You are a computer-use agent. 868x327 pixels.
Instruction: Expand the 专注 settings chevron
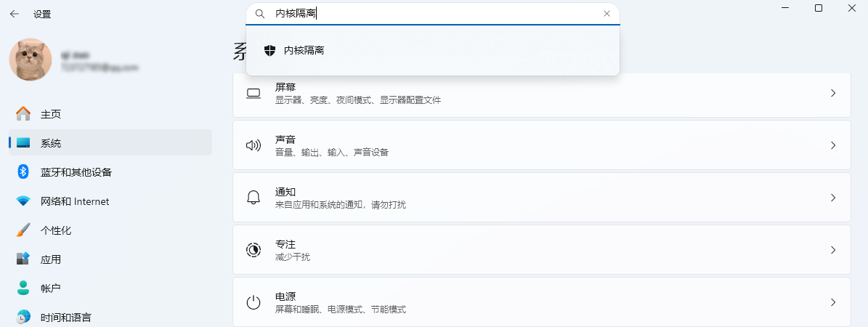[x=832, y=250]
